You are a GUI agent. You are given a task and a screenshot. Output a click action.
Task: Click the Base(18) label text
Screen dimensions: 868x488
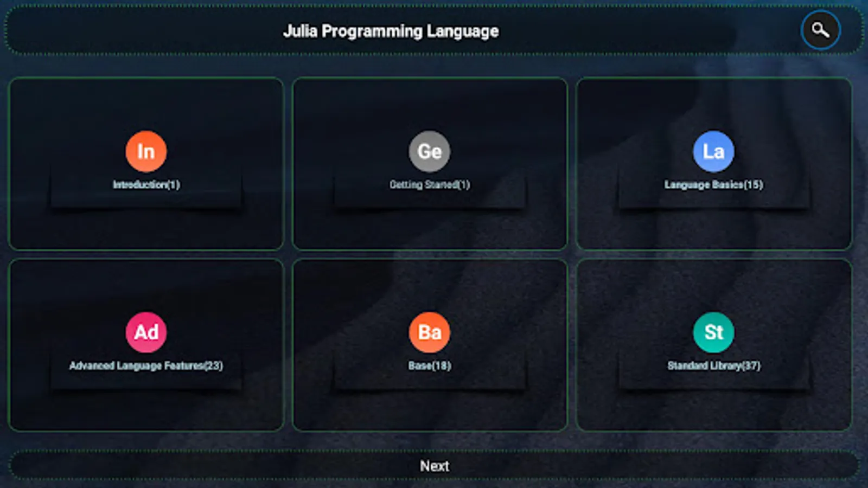429,365
